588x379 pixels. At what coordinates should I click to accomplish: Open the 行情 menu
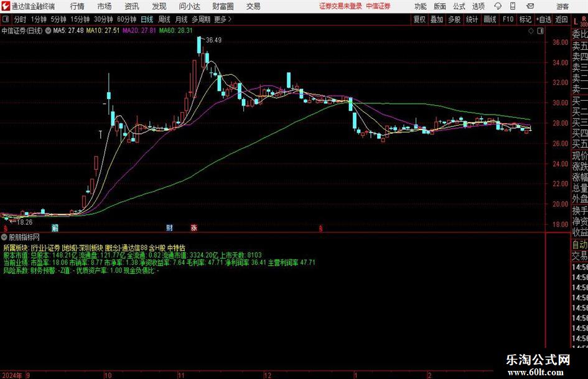(x=77, y=6)
